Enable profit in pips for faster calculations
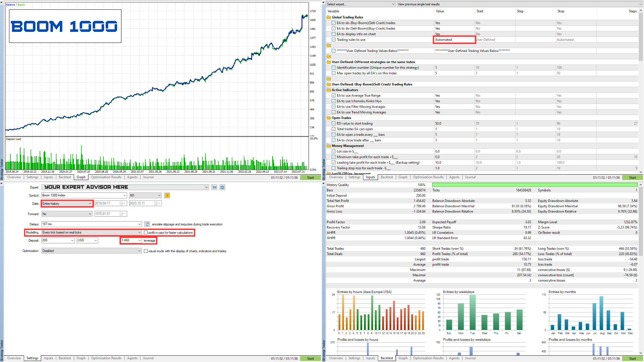This screenshot has width=644, height=362. (146, 233)
